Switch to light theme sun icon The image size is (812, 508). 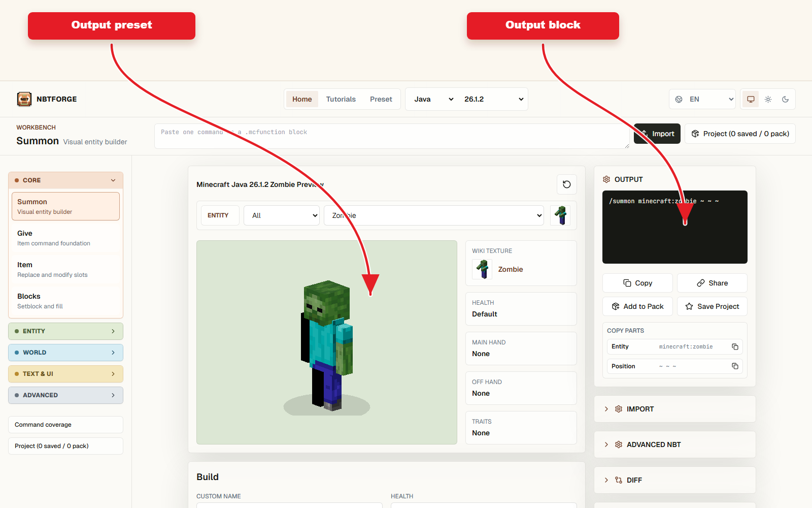click(768, 99)
